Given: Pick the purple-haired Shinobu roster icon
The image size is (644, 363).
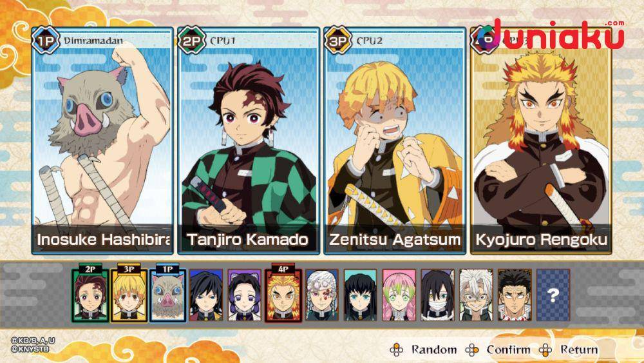Looking at the screenshot, I should [x=245, y=295].
